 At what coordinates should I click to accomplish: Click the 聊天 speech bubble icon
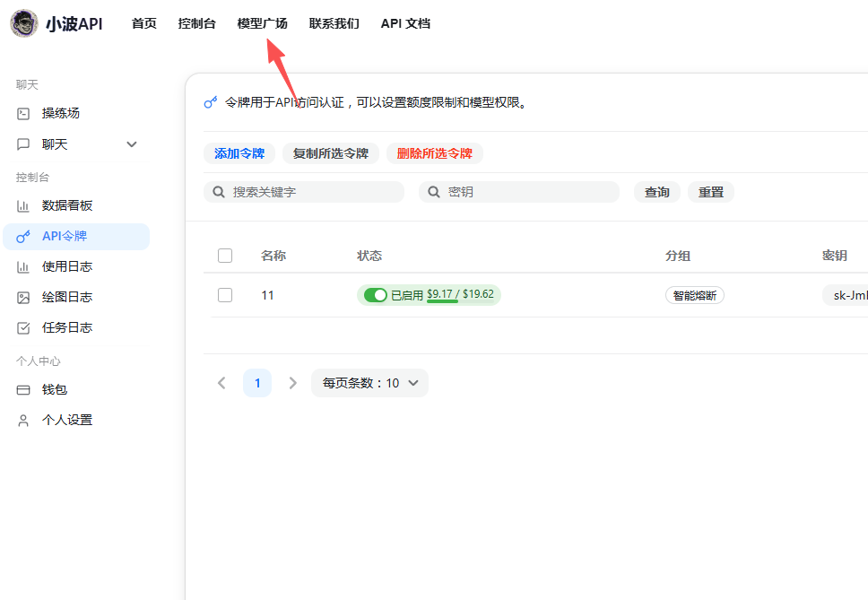pyautogui.click(x=23, y=144)
